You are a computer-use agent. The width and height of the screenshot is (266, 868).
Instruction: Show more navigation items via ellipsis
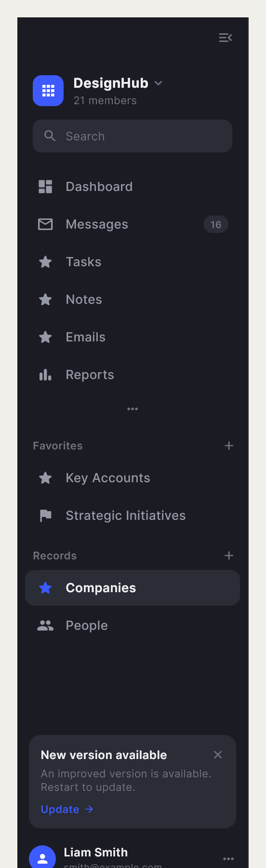pyautogui.click(x=133, y=409)
